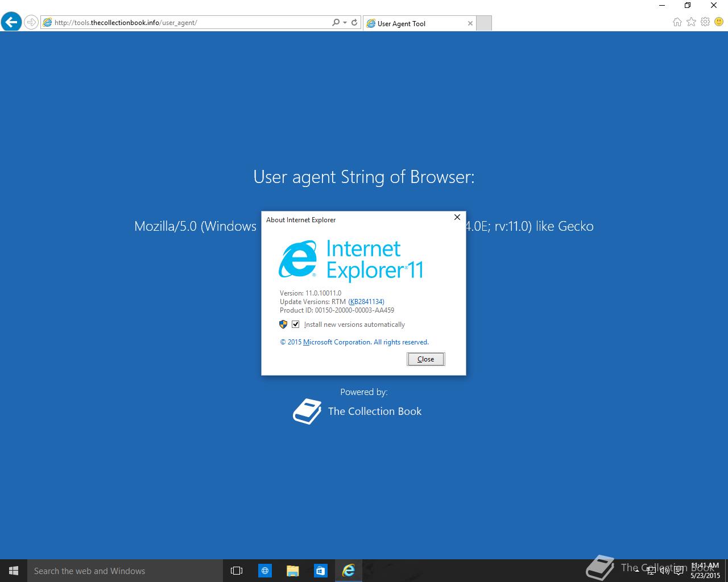The height and width of the screenshot is (582, 728).
Task: Click the version text 11.0.10011.0
Action: (323, 293)
